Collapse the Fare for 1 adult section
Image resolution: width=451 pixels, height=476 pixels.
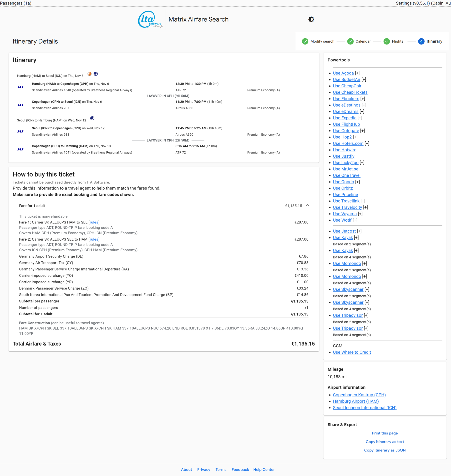[x=308, y=206]
